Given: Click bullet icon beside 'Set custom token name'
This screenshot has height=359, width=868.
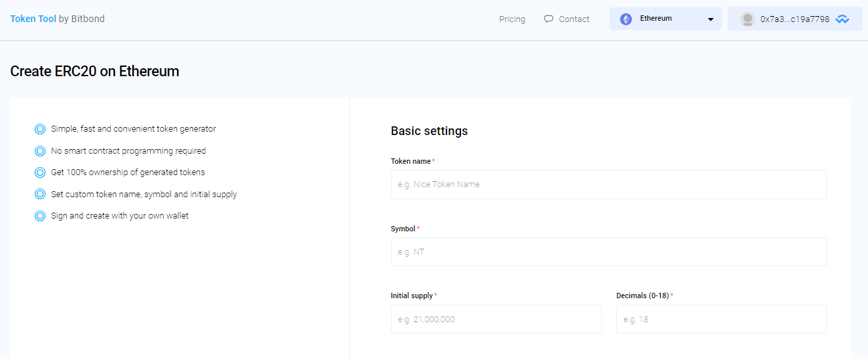Looking at the screenshot, I should (x=40, y=195).
